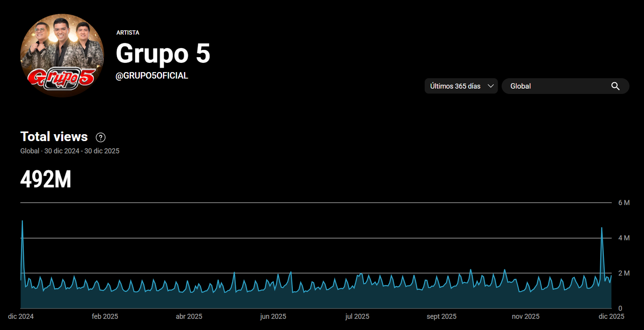Select the sept 2025 axis label
This screenshot has height=330, width=644.
(441, 317)
